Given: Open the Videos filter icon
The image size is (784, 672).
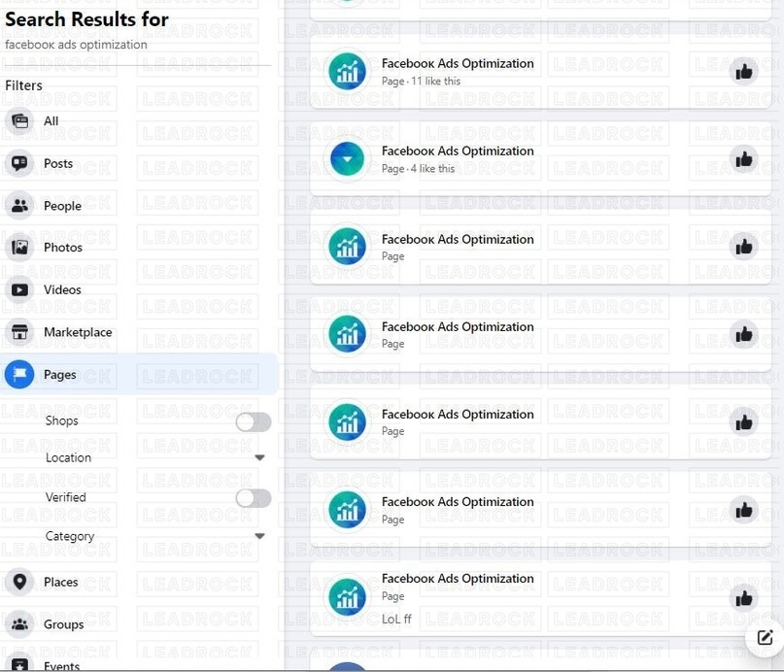Looking at the screenshot, I should pos(19,289).
